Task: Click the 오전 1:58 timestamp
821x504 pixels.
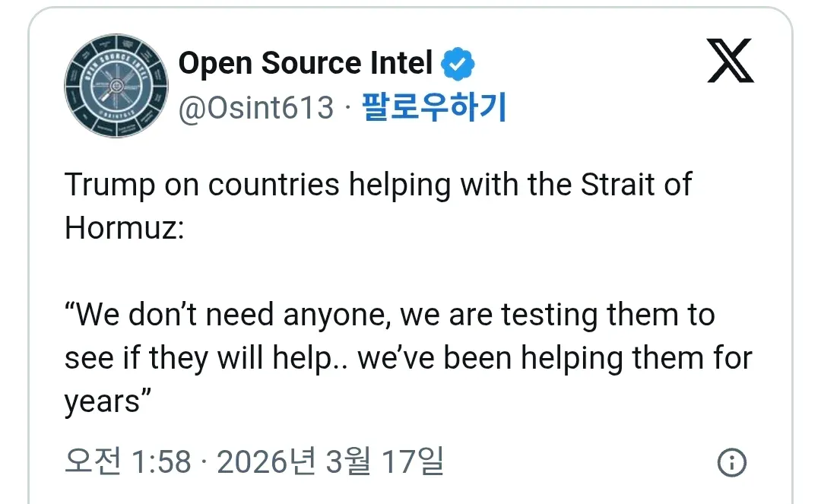Action: coord(128,461)
